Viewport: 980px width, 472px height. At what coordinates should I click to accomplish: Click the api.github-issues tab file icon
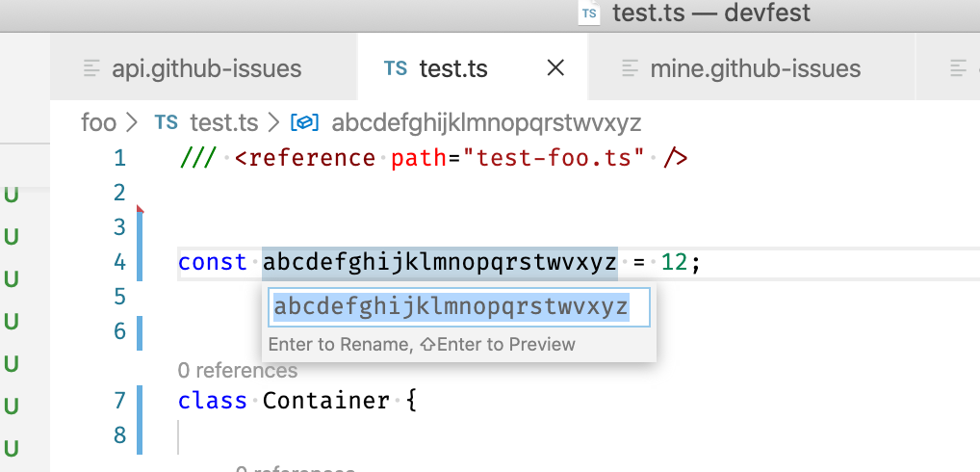tap(92, 68)
